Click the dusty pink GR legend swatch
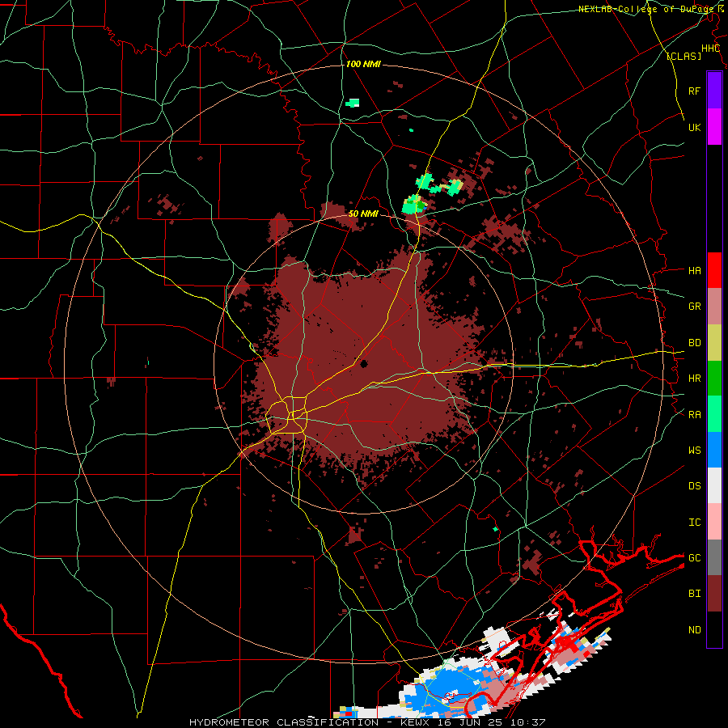Screen dimensions: 728x728 click(714, 307)
